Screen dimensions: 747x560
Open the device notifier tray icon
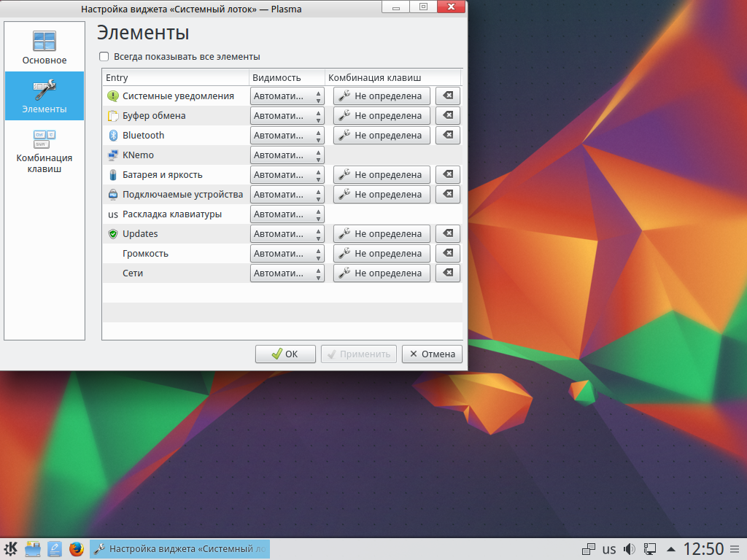(x=650, y=549)
